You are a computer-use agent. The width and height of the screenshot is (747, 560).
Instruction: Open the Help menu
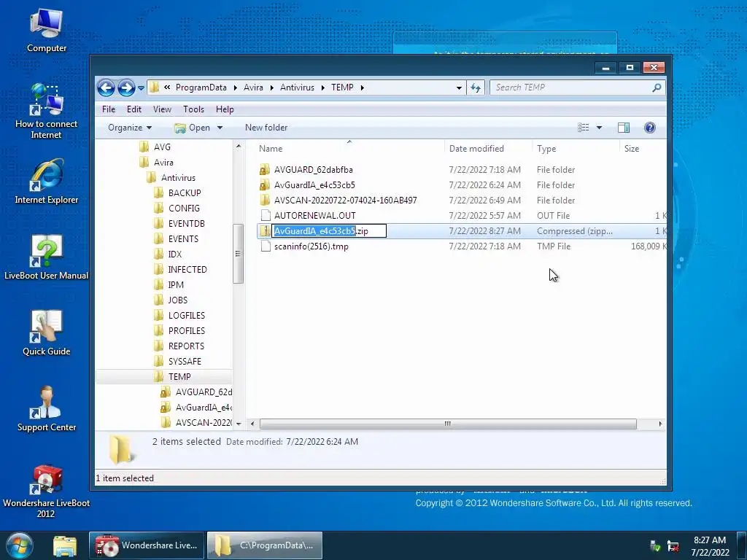225,109
